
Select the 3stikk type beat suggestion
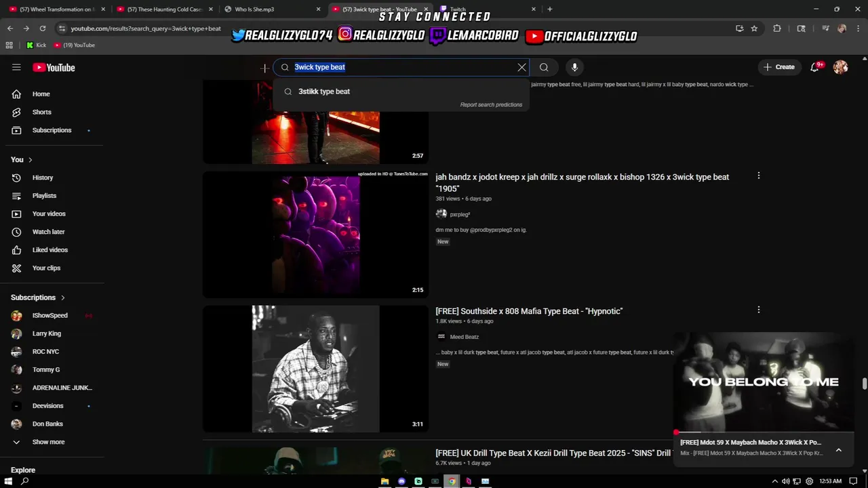coord(401,91)
